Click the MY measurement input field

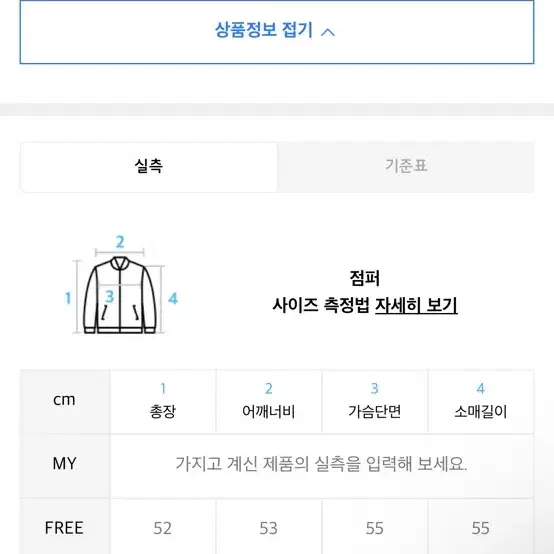point(322,464)
